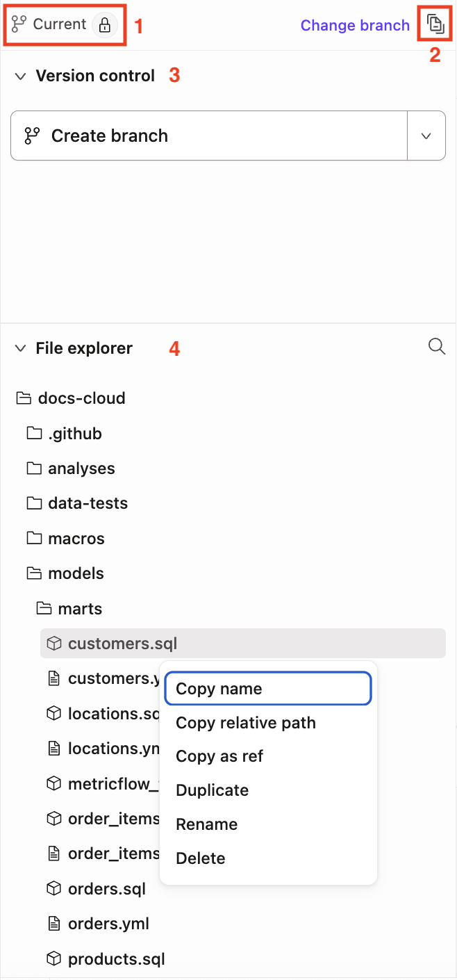Open the Create branch dropdown arrow

tap(426, 136)
